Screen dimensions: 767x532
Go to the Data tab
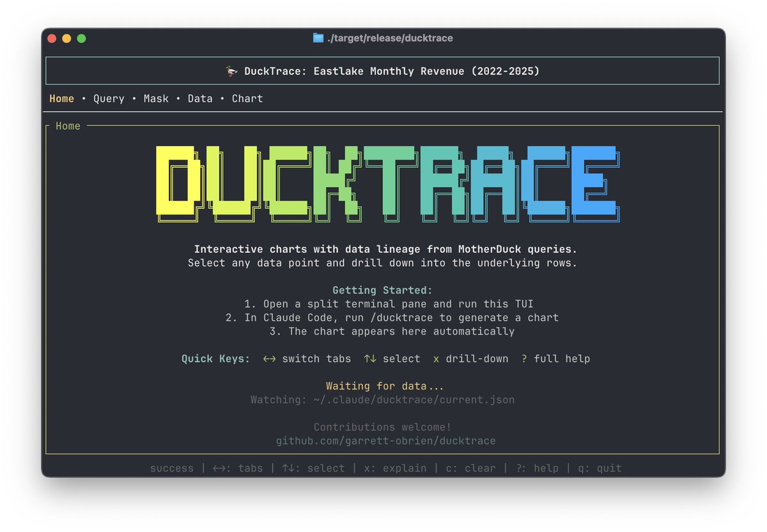200,98
